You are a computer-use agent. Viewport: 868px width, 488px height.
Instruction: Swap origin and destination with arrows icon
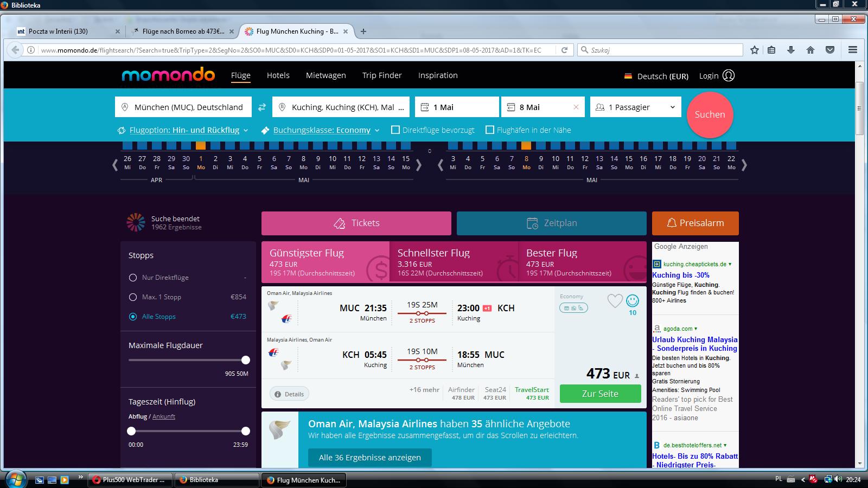262,107
